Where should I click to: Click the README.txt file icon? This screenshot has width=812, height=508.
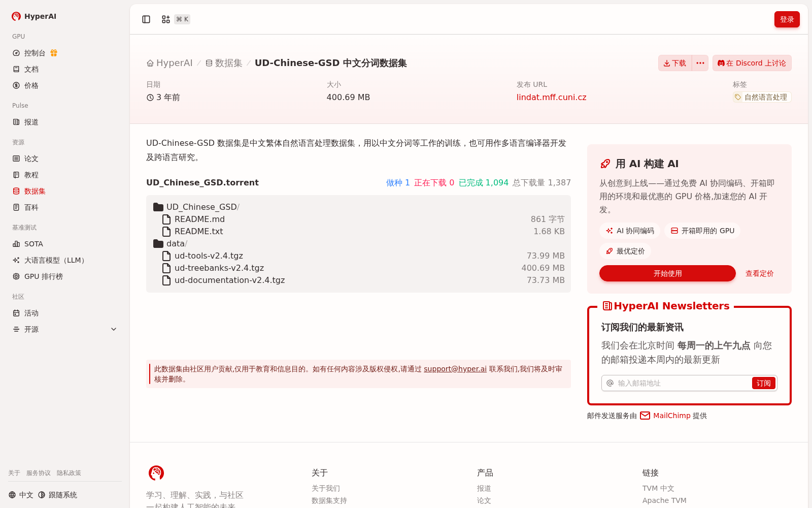[x=166, y=231]
